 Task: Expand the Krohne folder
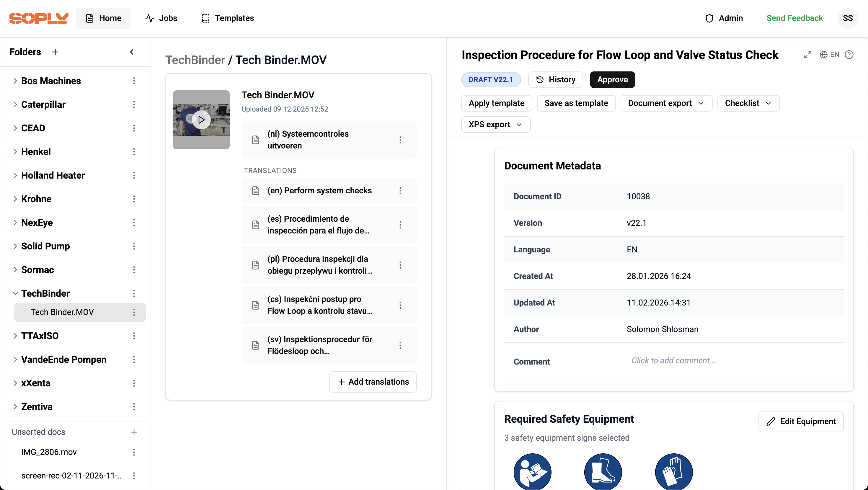(x=15, y=199)
